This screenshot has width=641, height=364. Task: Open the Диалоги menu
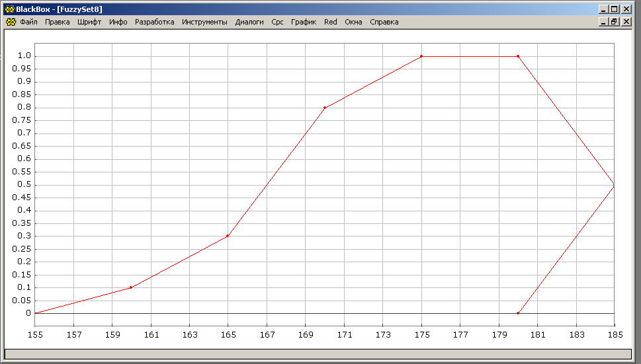(x=249, y=22)
